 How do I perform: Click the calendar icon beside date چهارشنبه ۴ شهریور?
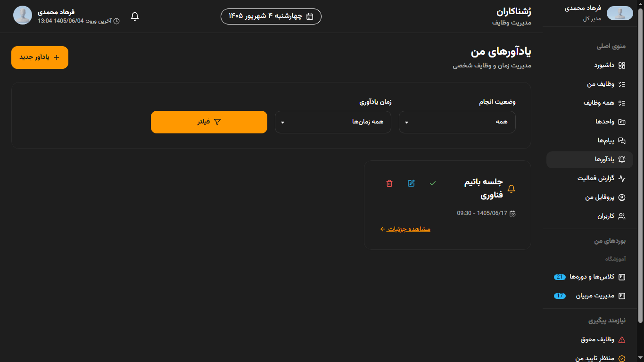pos(310,16)
